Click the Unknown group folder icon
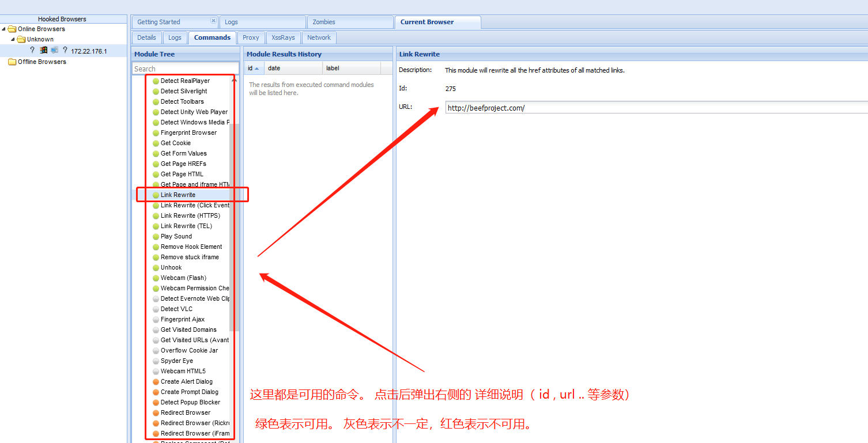Viewport: 868px width, 443px height. tap(21, 40)
